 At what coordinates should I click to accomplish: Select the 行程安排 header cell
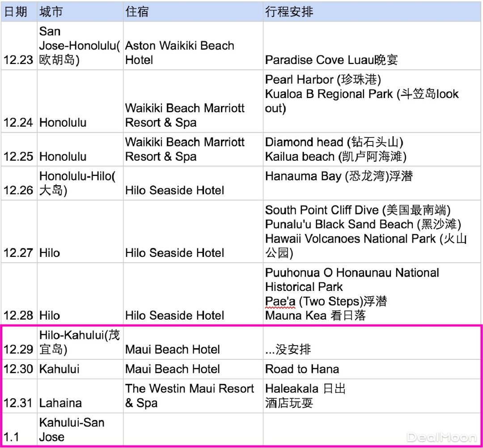point(371,12)
